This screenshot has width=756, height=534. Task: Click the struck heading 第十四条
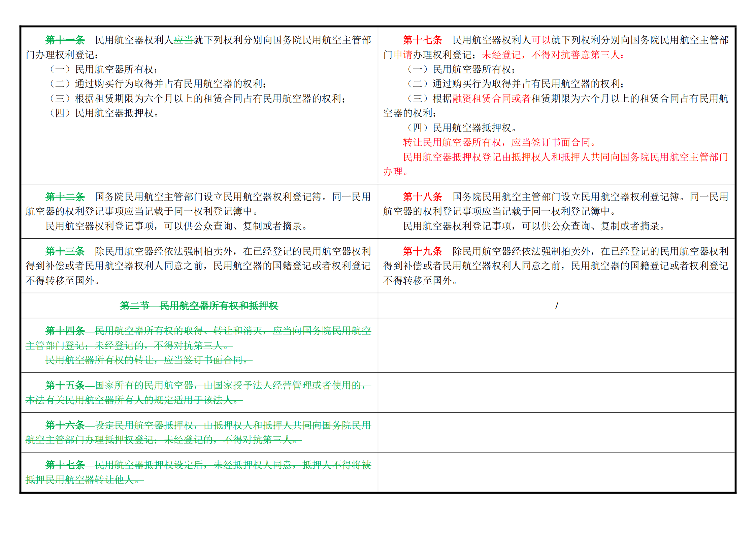coord(65,331)
